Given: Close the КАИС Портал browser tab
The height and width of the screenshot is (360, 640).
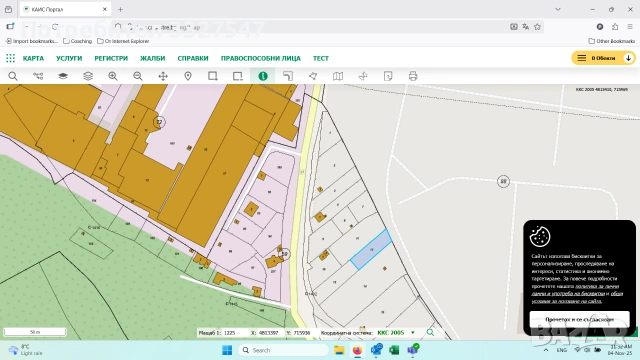Looking at the screenshot, I should coord(104,9).
